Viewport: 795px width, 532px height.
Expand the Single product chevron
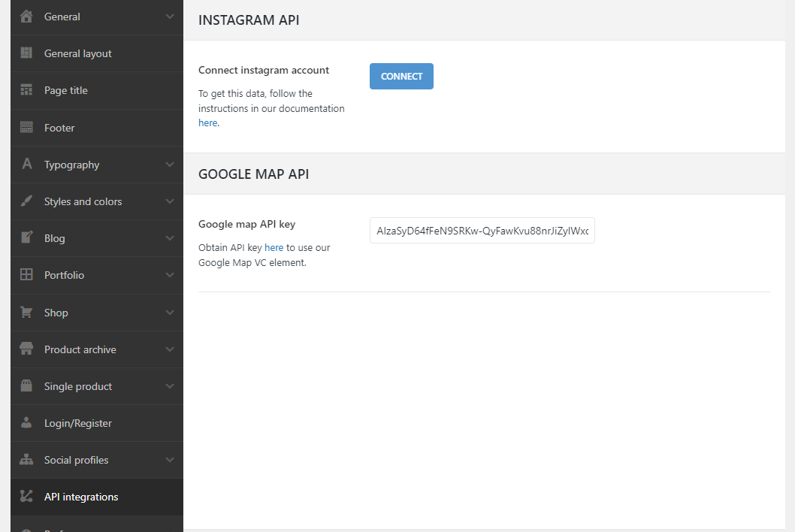(170, 386)
